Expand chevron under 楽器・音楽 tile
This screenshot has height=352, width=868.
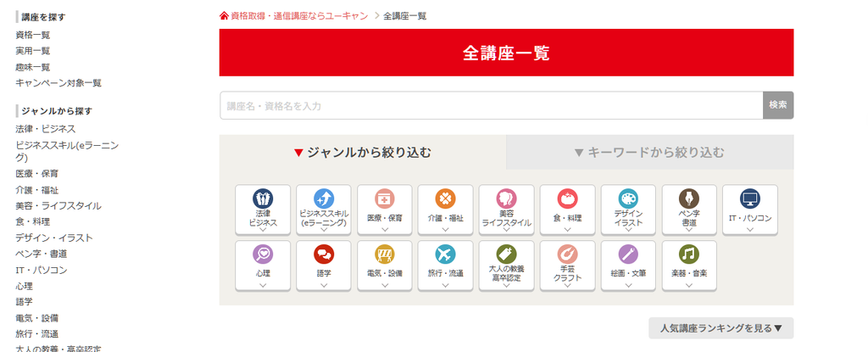(x=689, y=285)
